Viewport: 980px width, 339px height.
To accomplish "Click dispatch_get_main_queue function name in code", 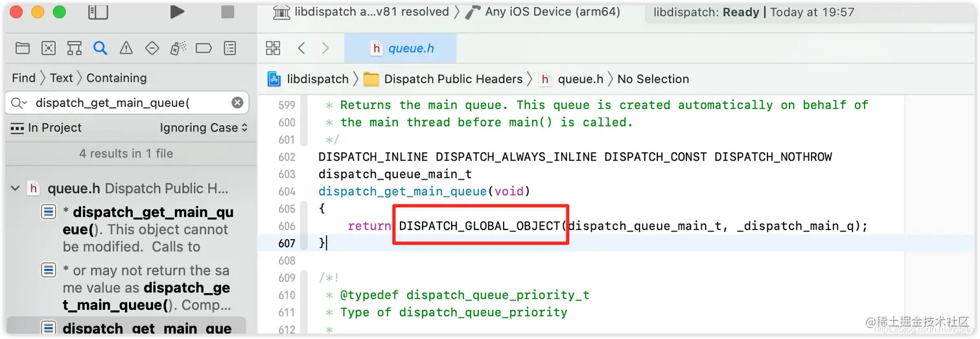I will 402,192.
